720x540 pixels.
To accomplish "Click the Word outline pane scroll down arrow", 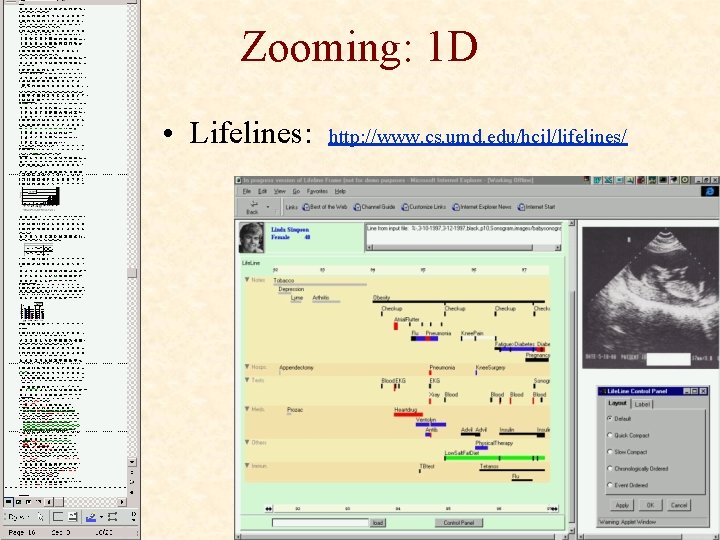I will tap(132, 462).
